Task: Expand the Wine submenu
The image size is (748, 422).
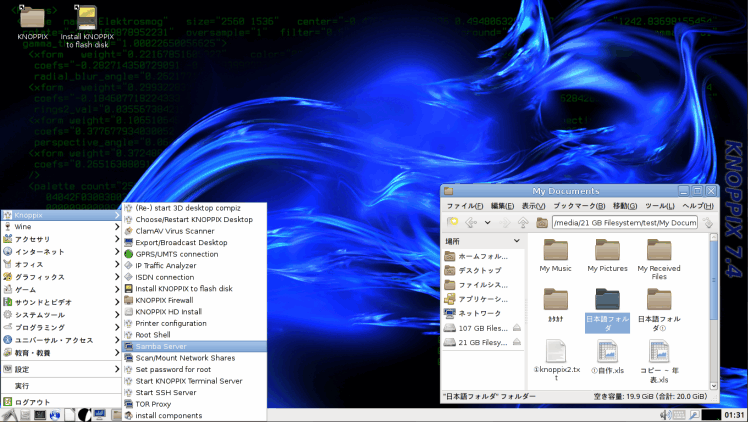Action: [61, 226]
